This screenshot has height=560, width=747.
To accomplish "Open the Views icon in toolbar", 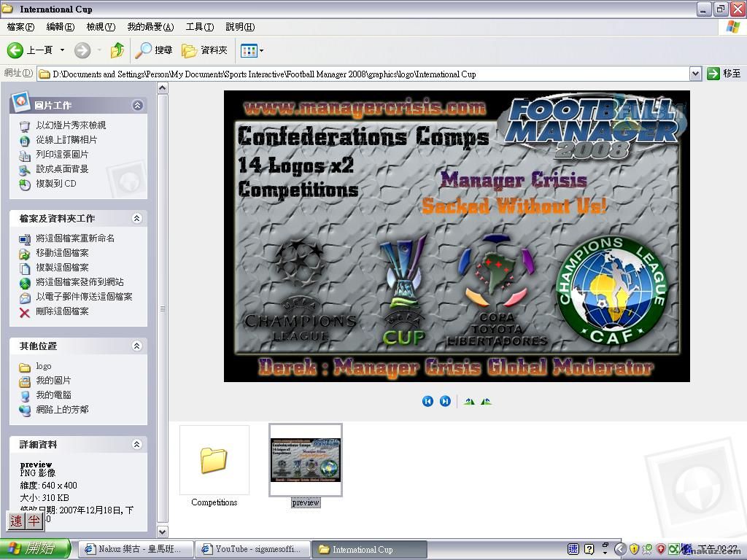I will [x=249, y=50].
